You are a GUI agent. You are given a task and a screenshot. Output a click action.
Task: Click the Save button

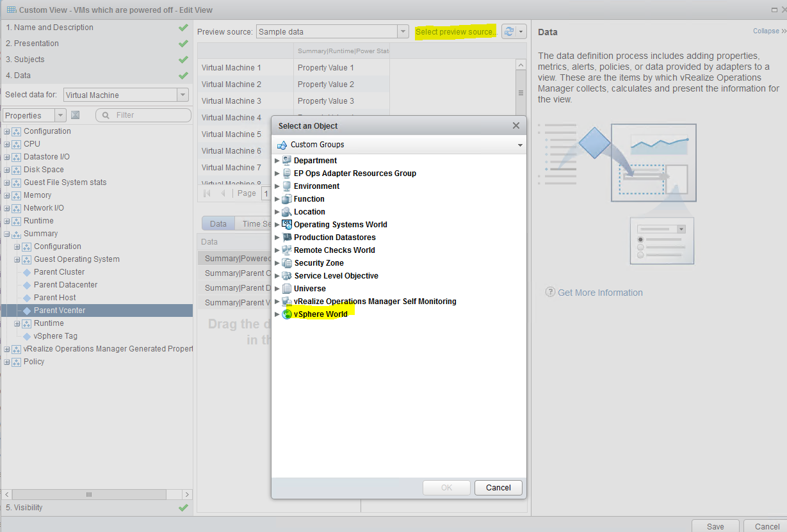pos(715,526)
